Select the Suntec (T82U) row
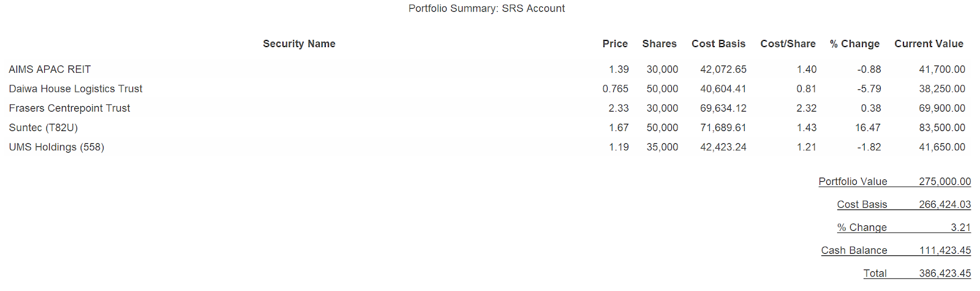 pos(43,127)
